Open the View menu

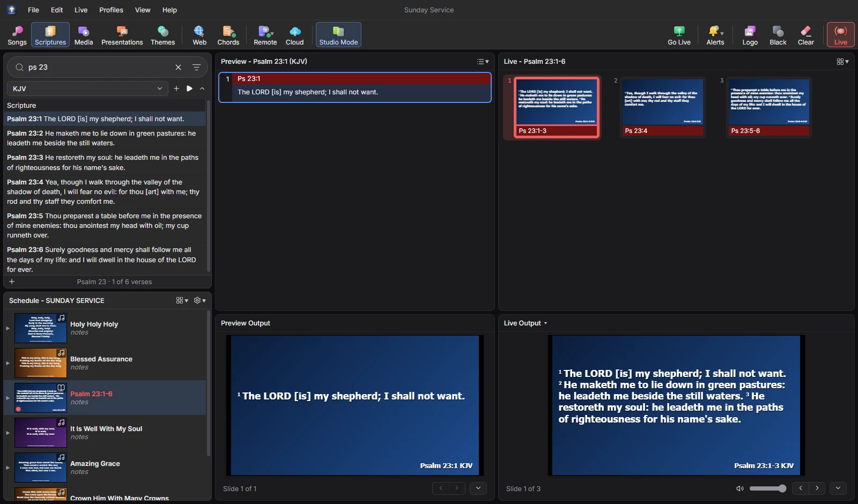pos(143,10)
